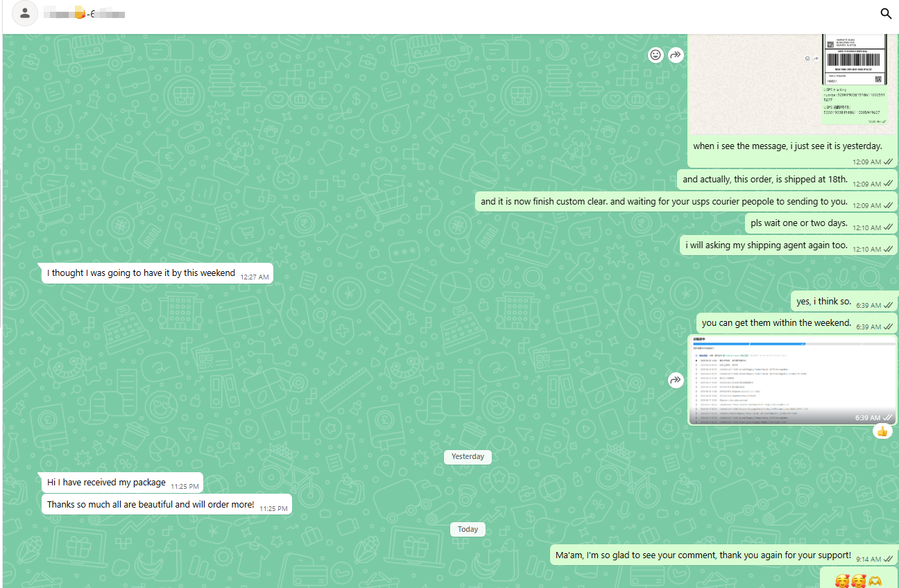Click the 'Yesterday' date separator

tap(468, 457)
